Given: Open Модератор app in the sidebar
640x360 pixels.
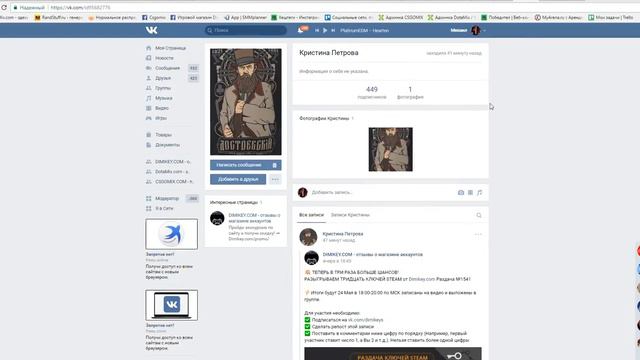Looking at the screenshot, I should (167, 198).
